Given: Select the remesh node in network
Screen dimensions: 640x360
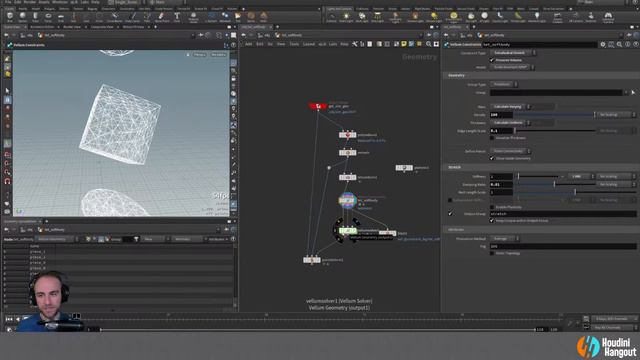Looking at the screenshot, I should (347, 153).
